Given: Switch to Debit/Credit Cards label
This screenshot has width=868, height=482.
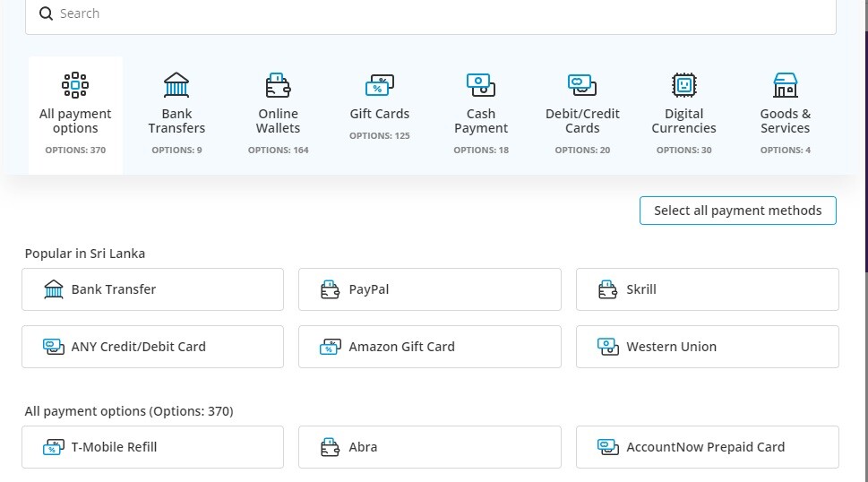Looking at the screenshot, I should click(x=582, y=121).
